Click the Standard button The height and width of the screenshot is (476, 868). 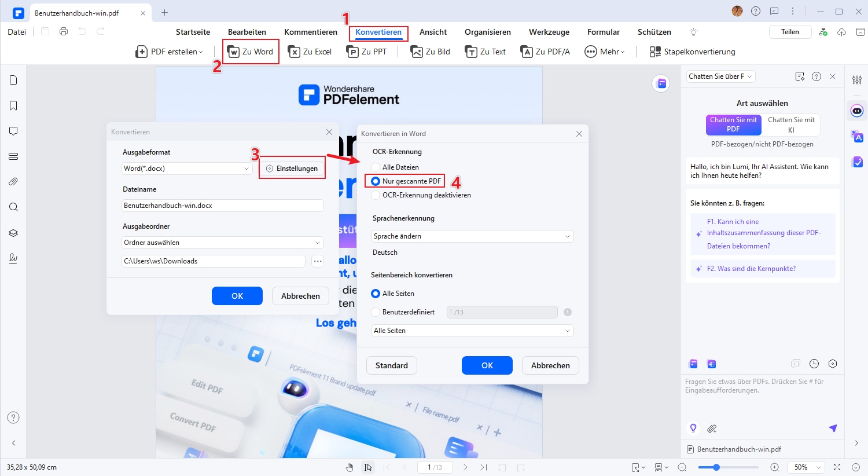392,365
